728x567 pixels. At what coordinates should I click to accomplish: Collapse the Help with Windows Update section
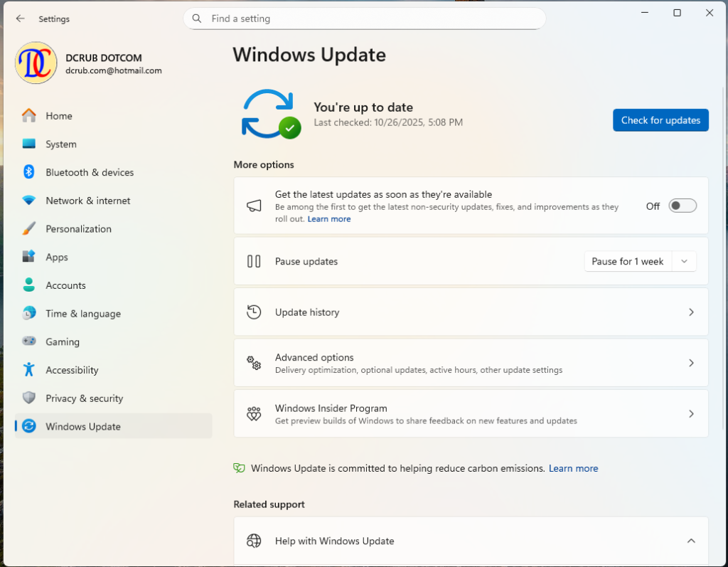pyautogui.click(x=691, y=541)
